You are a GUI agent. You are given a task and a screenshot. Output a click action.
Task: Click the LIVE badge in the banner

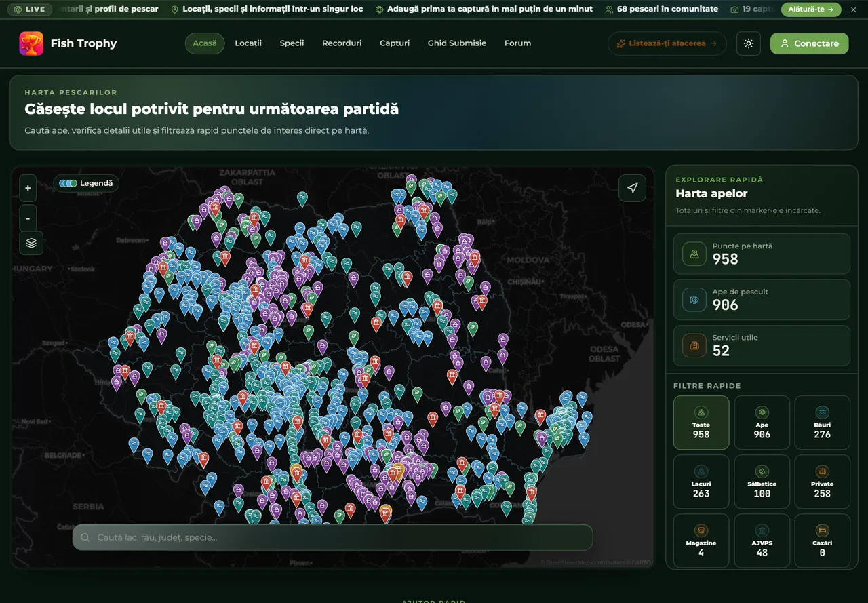click(30, 9)
